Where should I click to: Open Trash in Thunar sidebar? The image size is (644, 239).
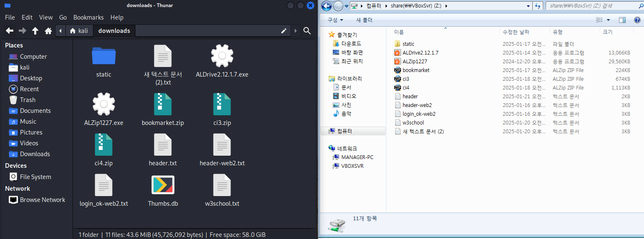28,100
